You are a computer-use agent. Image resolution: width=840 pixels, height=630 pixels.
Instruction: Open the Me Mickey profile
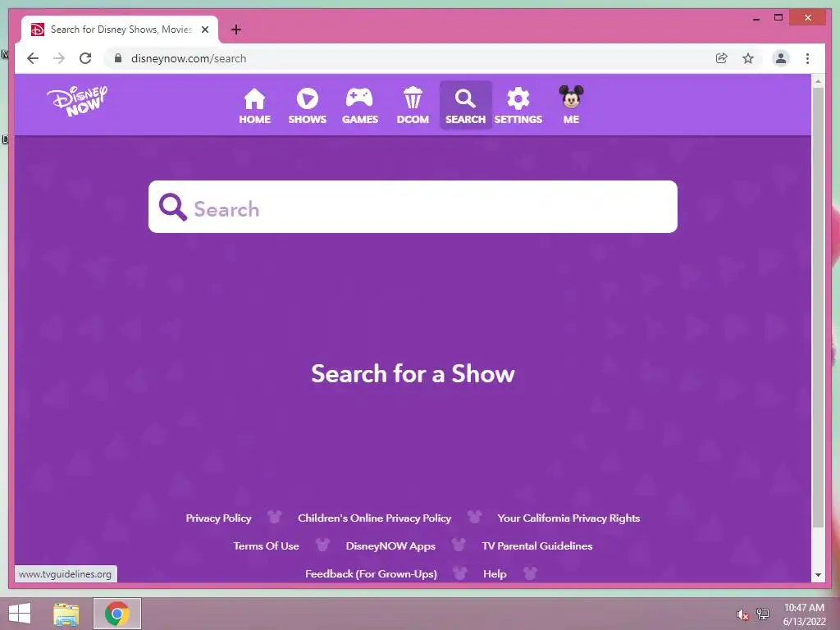[x=571, y=106]
